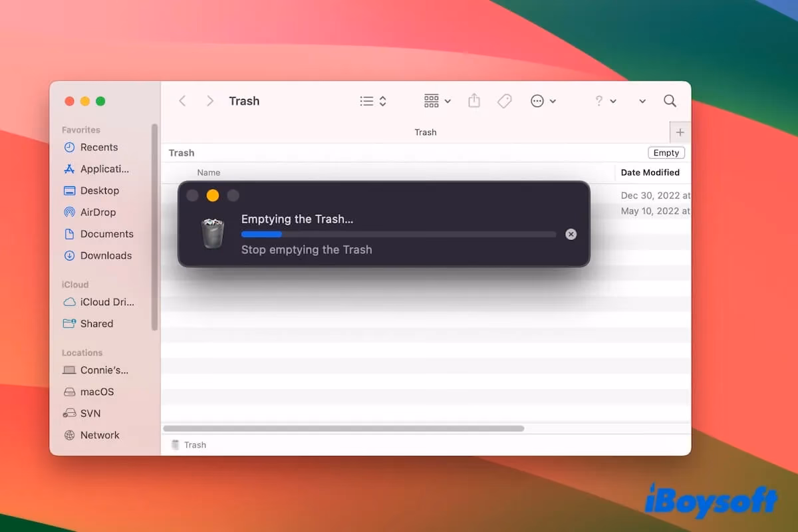The image size is (798, 532).
Task: Sort by the Date Modified column
Action: pos(650,172)
